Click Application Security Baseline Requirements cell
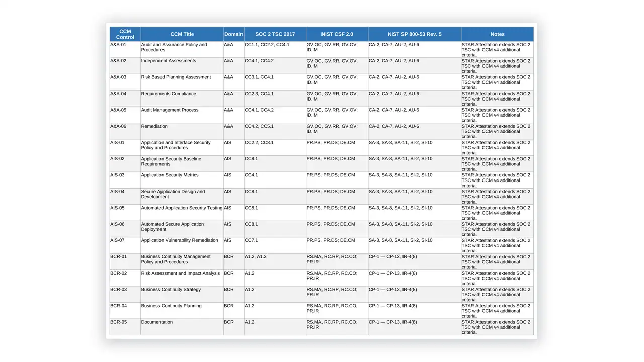The height and width of the screenshot is (362, 644). [182, 164]
